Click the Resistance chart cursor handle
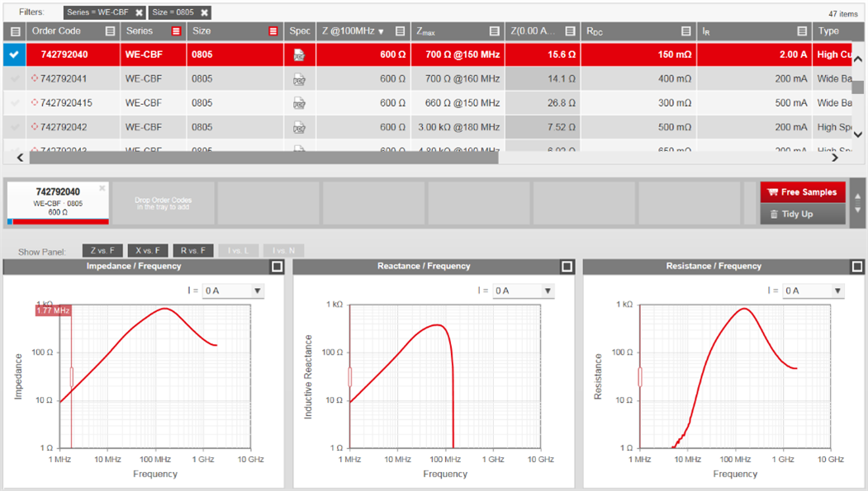 click(x=640, y=377)
